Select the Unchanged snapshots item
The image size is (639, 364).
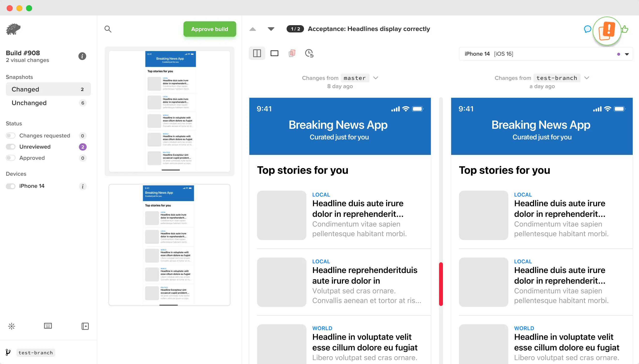[x=48, y=103]
